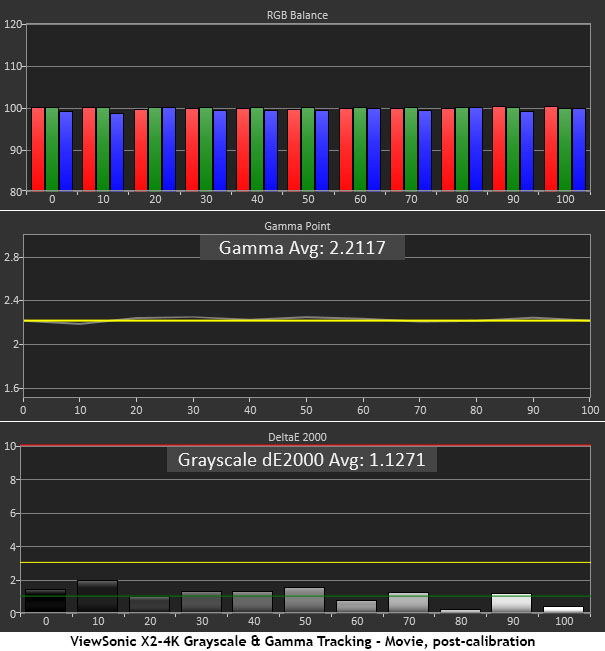Screen dimensions: 605x651
Task: Select the red bar at 90 in RGB Balance
Action: click(499, 149)
